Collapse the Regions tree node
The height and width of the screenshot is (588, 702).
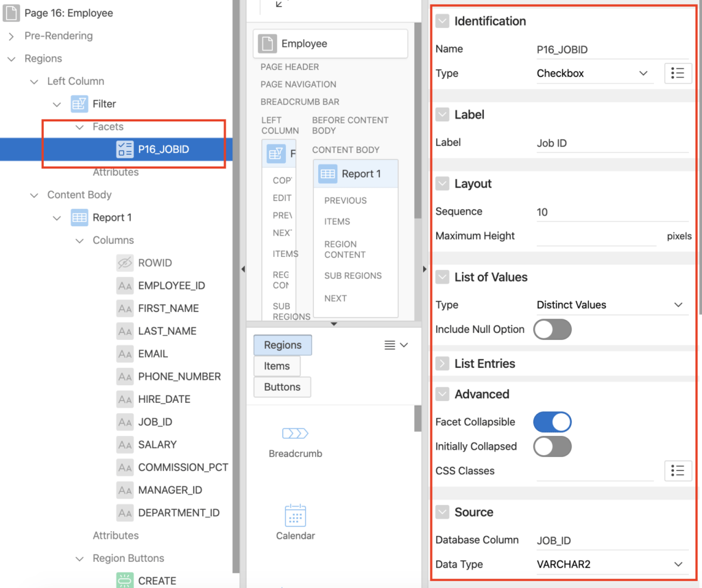click(11, 59)
